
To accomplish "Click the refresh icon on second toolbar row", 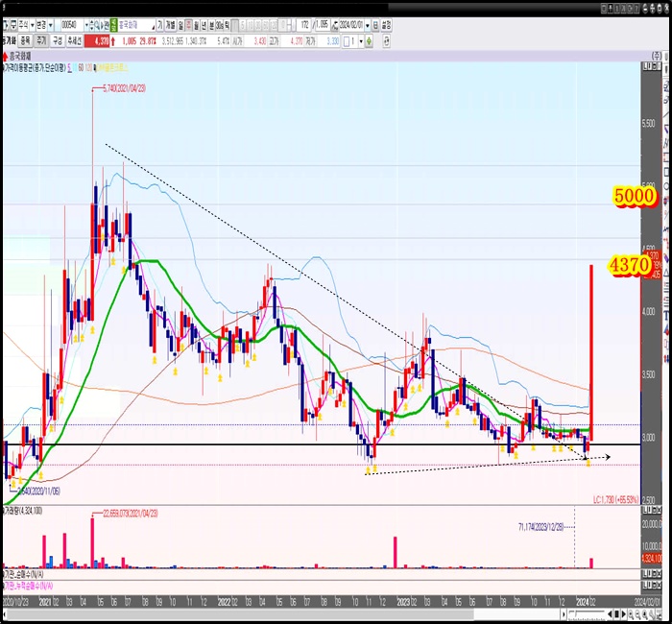I will 387,41.
